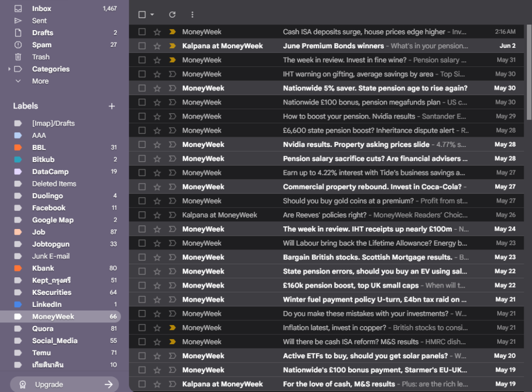Expand the More folders chevron
The height and width of the screenshot is (392, 532).
tap(18, 81)
